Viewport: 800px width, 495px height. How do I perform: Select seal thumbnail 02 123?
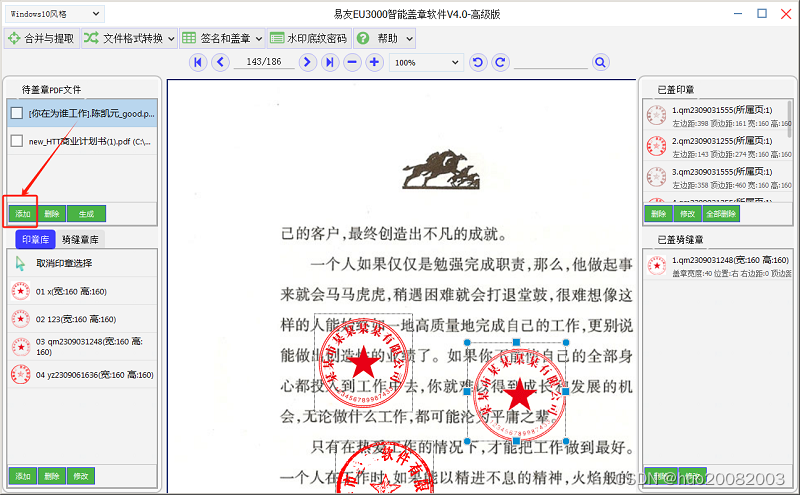click(x=20, y=319)
